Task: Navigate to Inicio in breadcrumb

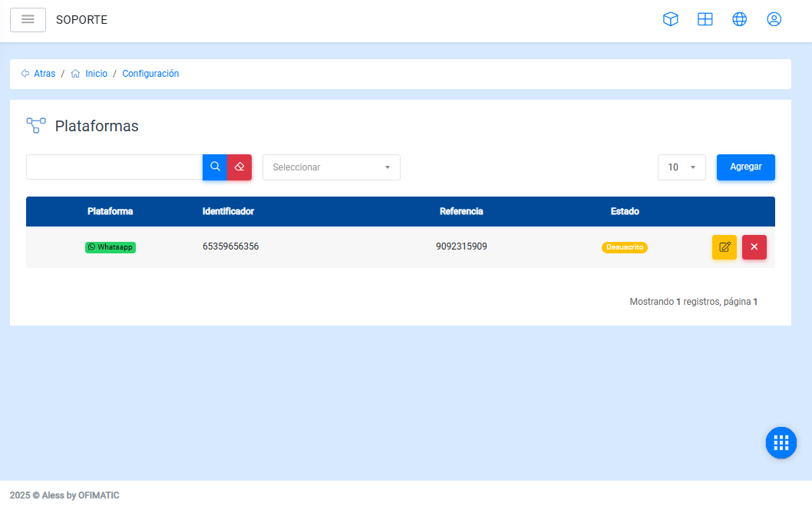Action: 96,74
